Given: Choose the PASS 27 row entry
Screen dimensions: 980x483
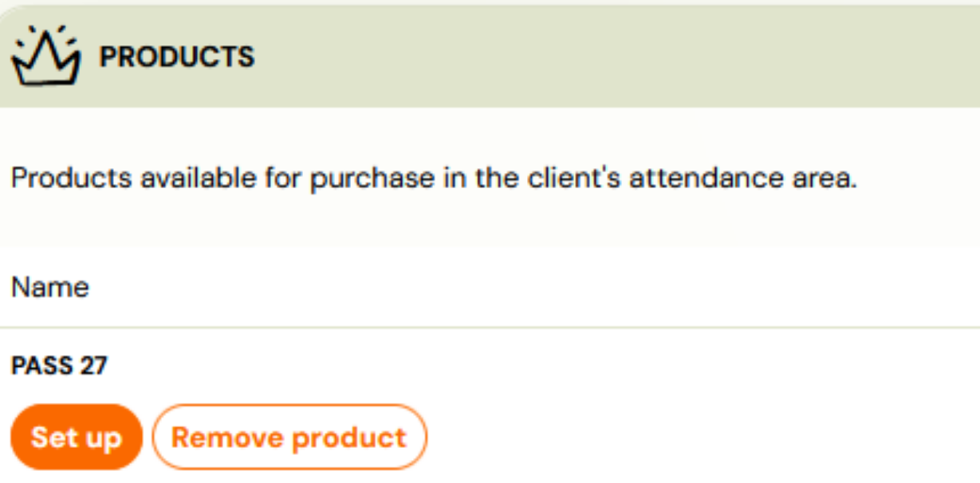Looking at the screenshot, I should click(59, 367).
